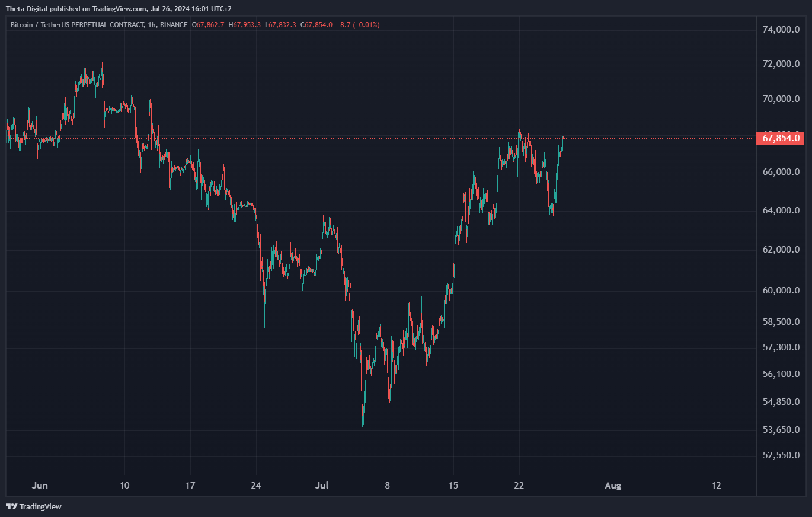
Task: Click the 64,000.0 price axis label
Action: [781, 210]
